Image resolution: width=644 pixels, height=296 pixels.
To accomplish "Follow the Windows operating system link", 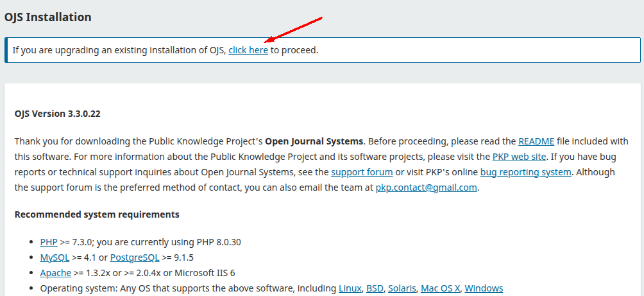I will (484, 288).
